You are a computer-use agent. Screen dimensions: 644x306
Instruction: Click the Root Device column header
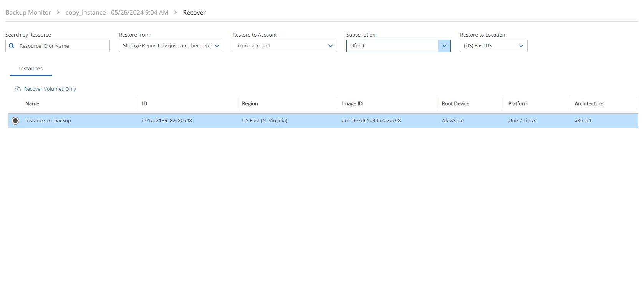tap(455, 104)
